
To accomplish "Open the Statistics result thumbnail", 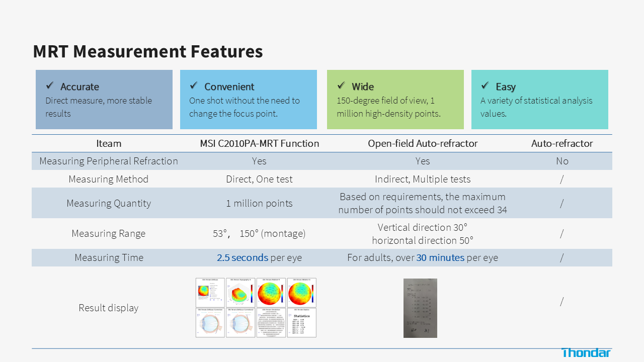I will 301,323.
